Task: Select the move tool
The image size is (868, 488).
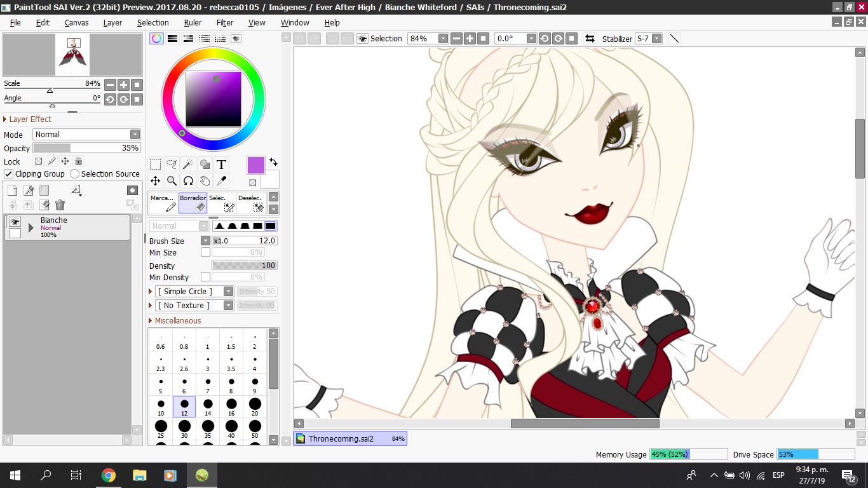Action: point(155,181)
